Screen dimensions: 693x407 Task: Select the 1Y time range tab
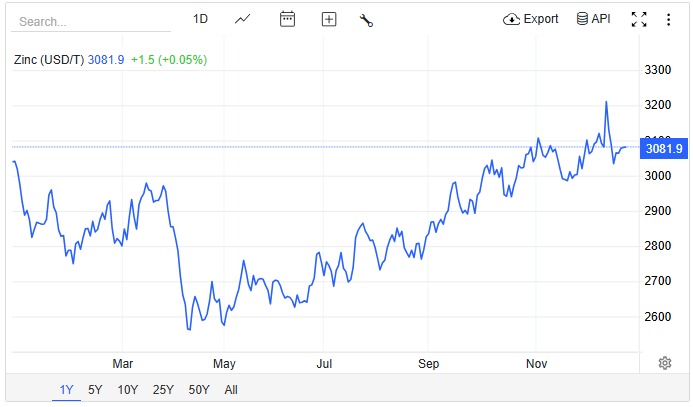tap(66, 390)
